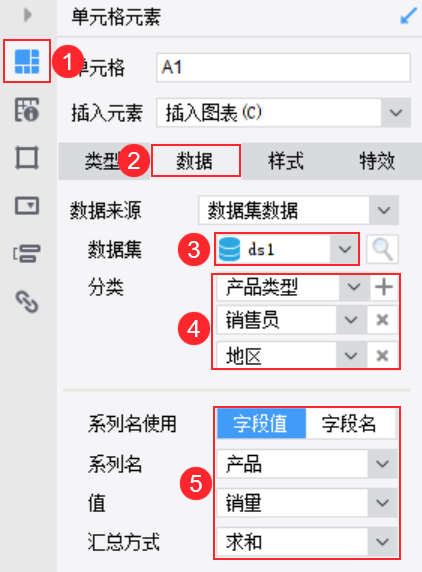Expand the collapsed panel arrow at top left

click(27, 15)
